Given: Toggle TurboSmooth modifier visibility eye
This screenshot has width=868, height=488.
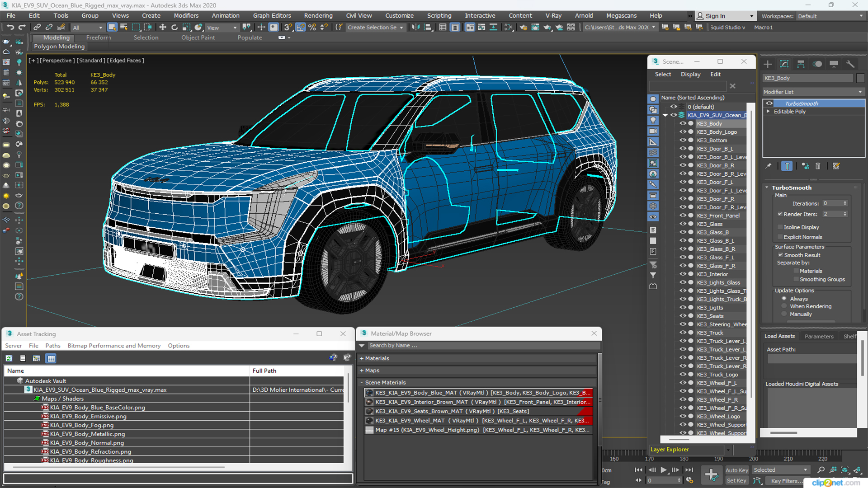Looking at the screenshot, I should 769,103.
